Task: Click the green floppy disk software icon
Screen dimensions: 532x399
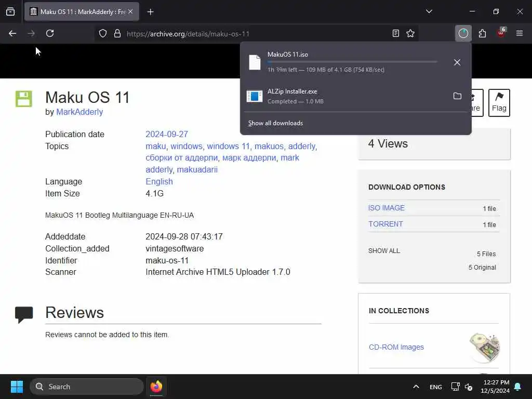Action: click(x=24, y=99)
